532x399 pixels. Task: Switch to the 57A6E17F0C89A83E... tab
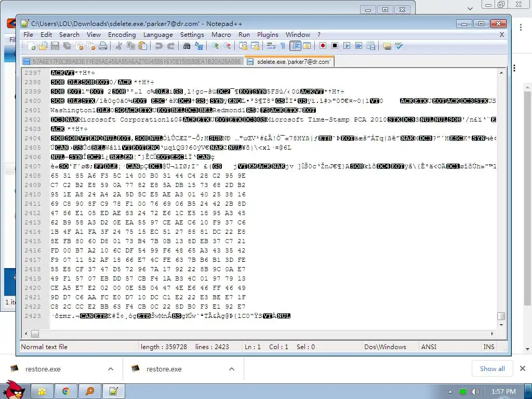coord(132,61)
